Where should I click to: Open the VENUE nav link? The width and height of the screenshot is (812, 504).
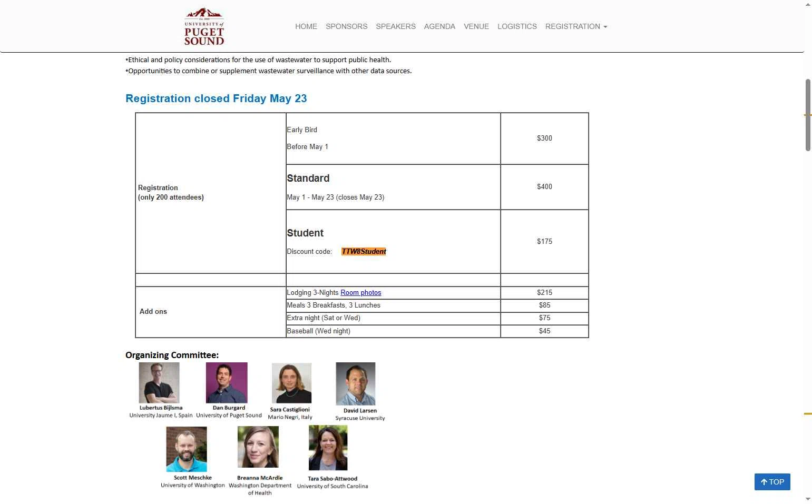click(476, 26)
